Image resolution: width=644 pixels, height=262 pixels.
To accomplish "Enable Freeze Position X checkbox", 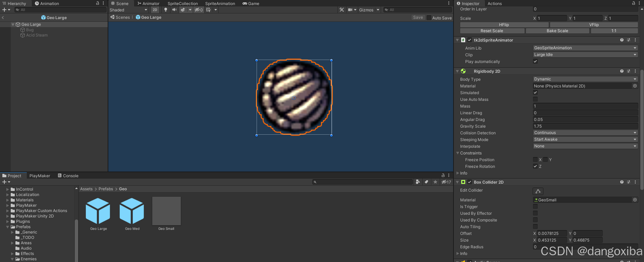I will coord(535,159).
